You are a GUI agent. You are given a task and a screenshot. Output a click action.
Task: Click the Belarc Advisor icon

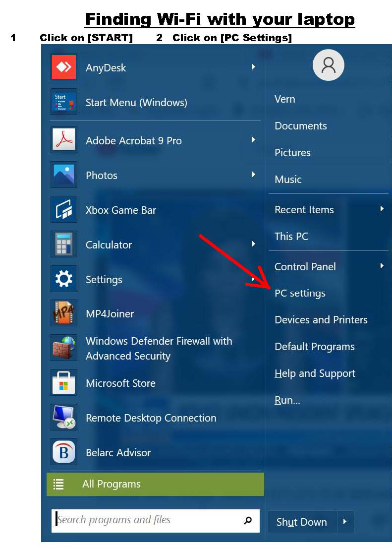pyautogui.click(x=64, y=452)
